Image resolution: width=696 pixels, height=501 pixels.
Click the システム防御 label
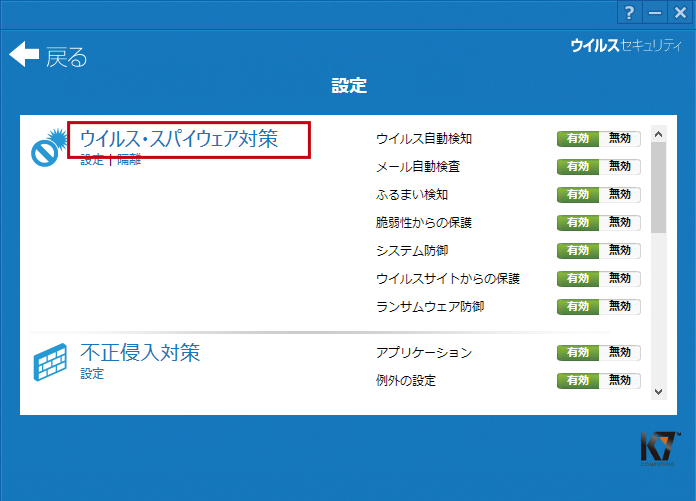[412, 251]
